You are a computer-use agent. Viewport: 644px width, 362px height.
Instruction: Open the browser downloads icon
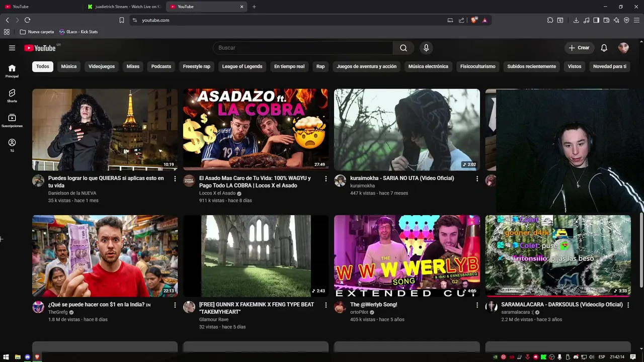(x=576, y=20)
